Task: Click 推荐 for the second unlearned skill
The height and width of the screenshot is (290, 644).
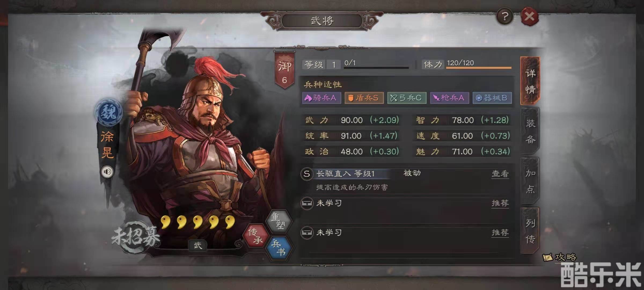Action: pos(500,233)
